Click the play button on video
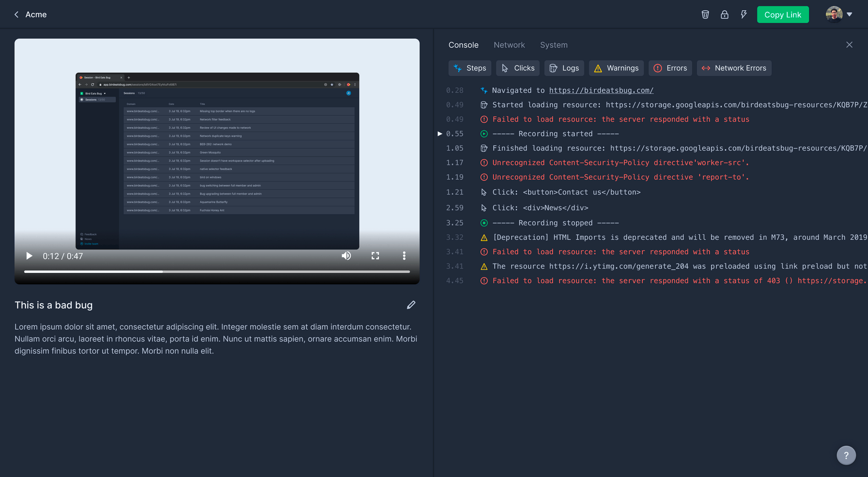 28,255
